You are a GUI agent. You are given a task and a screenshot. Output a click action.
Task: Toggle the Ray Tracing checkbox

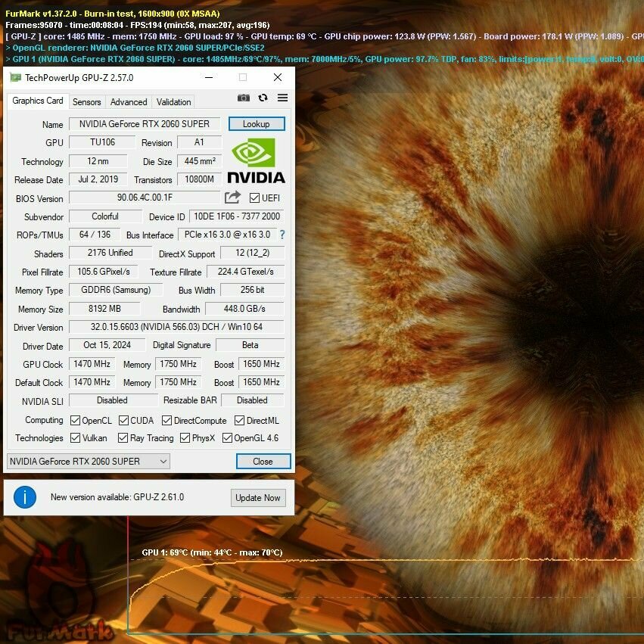pos(123,438)
